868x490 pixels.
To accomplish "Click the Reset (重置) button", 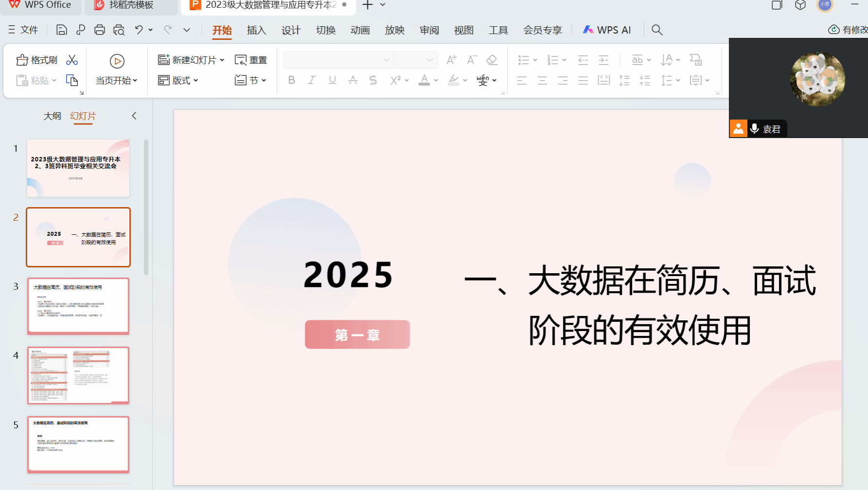I will click(x=251, y=60).
